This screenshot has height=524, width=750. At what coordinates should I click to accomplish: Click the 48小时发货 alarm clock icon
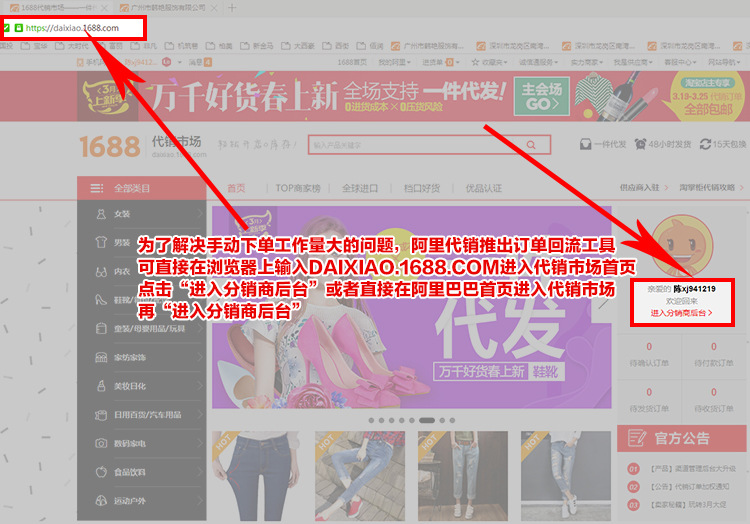640,144
